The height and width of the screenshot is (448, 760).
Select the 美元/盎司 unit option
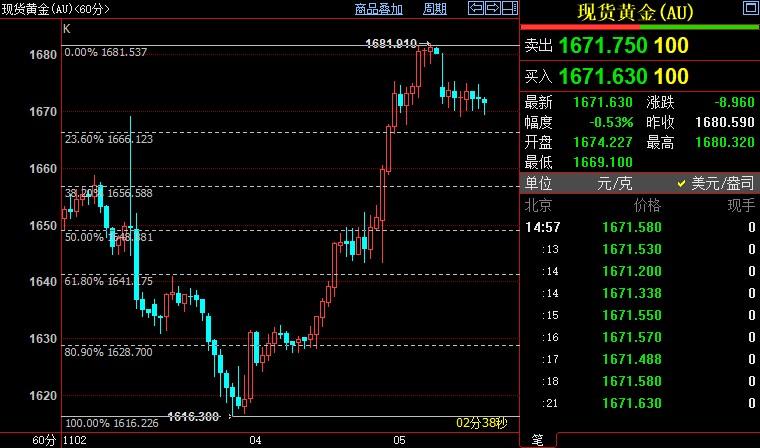[x=714, y=184]
